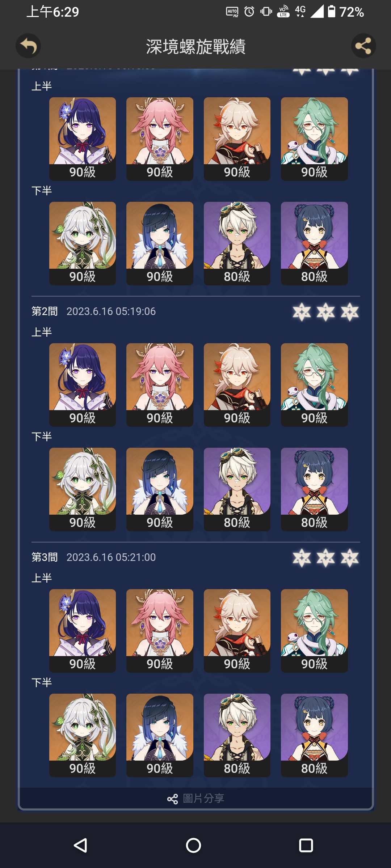Select Yelan portrait in chamber 2 second half
This screenshot has height=868, width=391.
pos(160,489)
